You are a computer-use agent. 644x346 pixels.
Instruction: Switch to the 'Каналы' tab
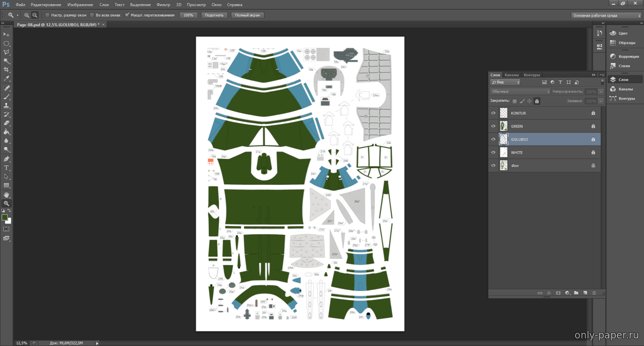(x=511, y=75)
